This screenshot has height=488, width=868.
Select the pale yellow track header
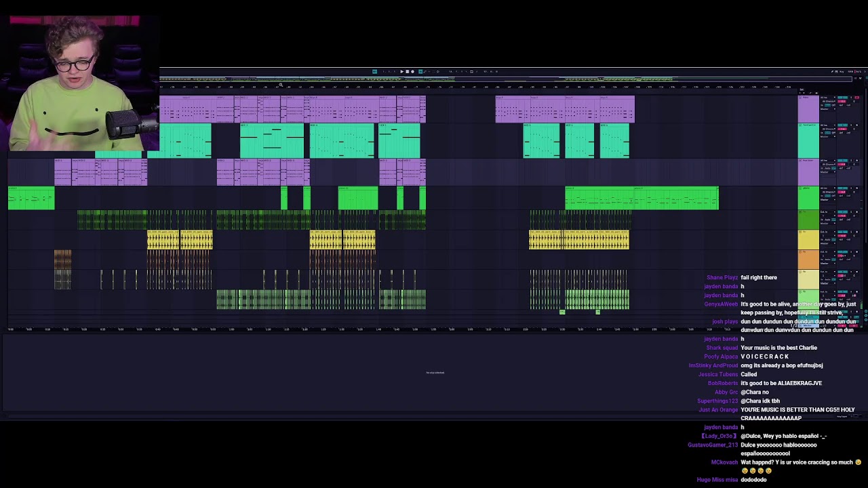point(808,279)
